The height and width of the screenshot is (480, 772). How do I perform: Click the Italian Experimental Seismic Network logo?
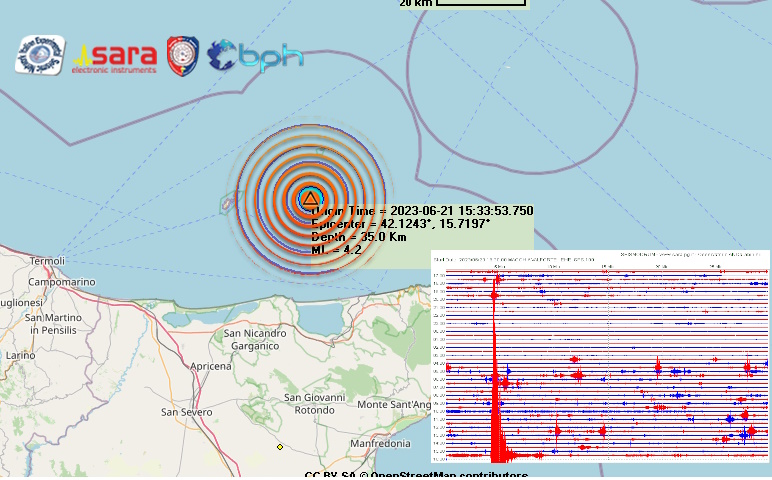[40, 55]
